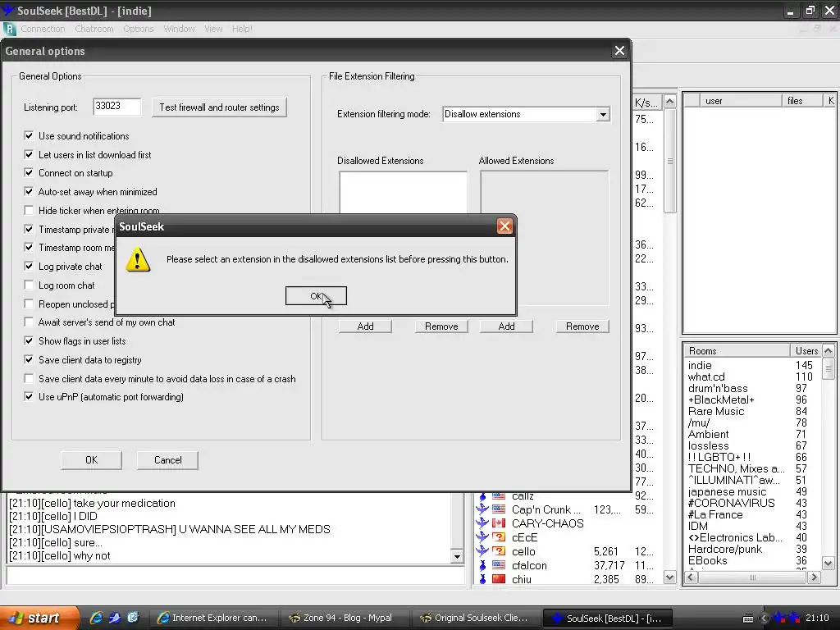Screen dimensions: 840x630
Task: Click Add under Disallowed Extensions
Action: pos(365,326)
